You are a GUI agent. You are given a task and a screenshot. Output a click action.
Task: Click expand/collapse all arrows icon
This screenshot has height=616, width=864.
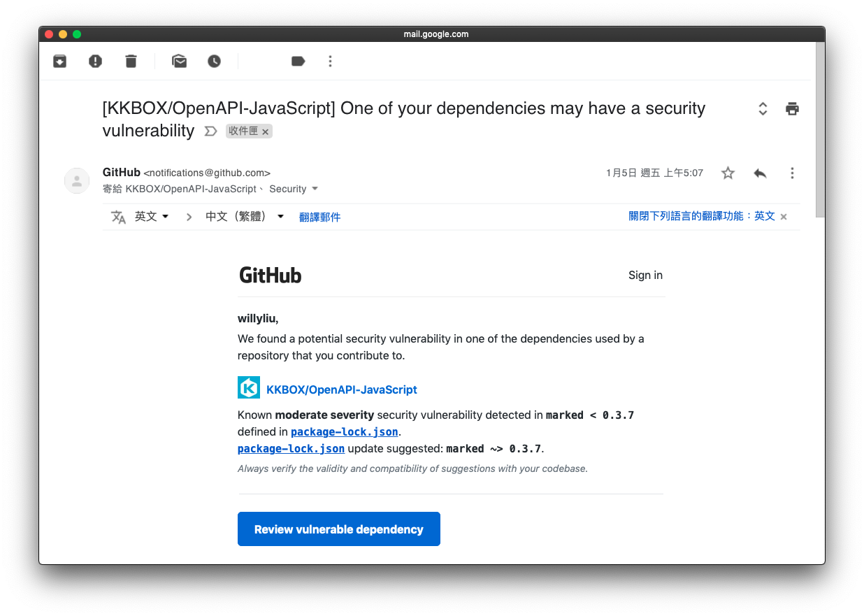[763, 108]
